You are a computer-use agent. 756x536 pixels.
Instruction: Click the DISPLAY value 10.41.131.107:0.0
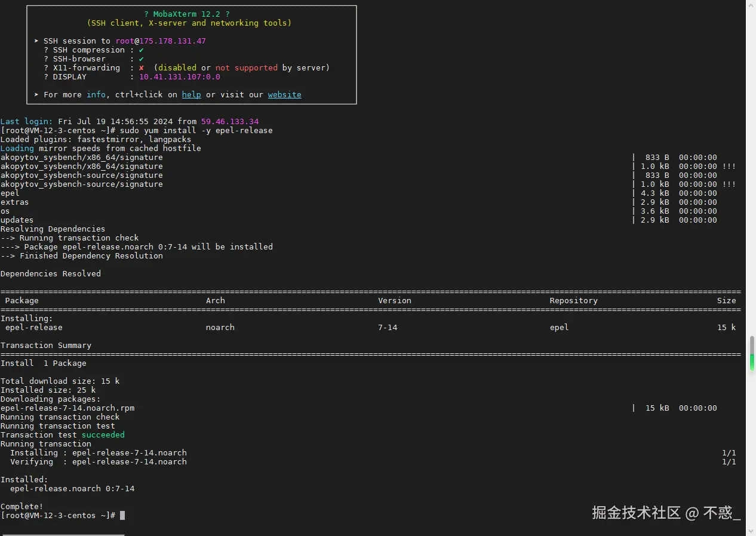click(x=180, y=76)
